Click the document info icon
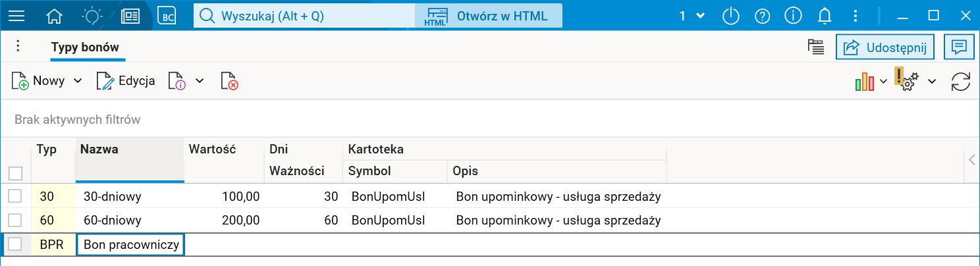 tap(177, 81)
